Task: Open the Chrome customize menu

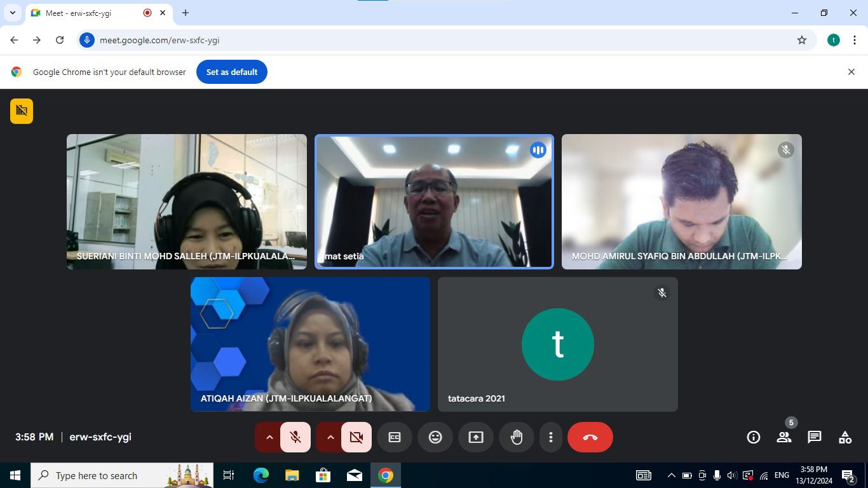Action: 856,39
